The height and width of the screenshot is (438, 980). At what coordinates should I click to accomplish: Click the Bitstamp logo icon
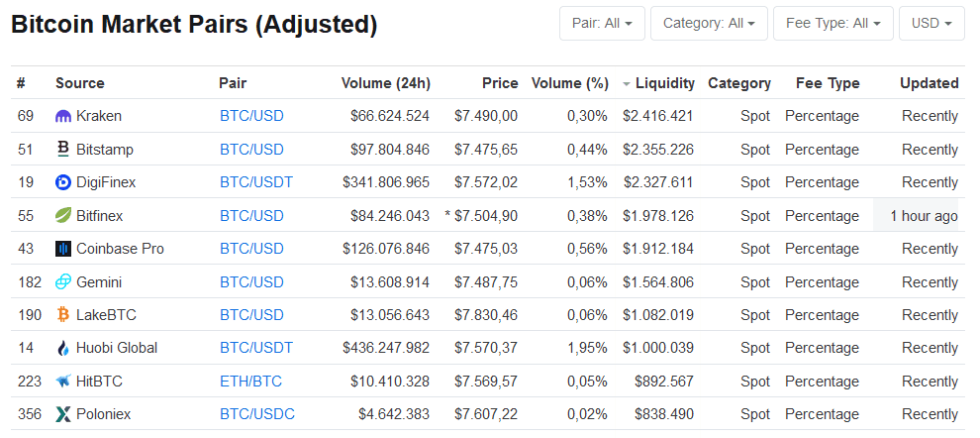point(63,150)
